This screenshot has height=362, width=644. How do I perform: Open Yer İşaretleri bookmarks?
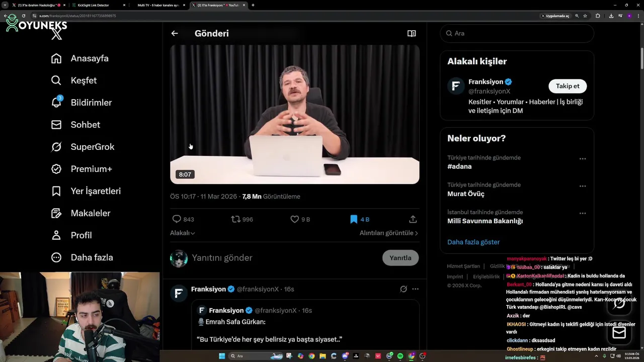coord(86,191)
